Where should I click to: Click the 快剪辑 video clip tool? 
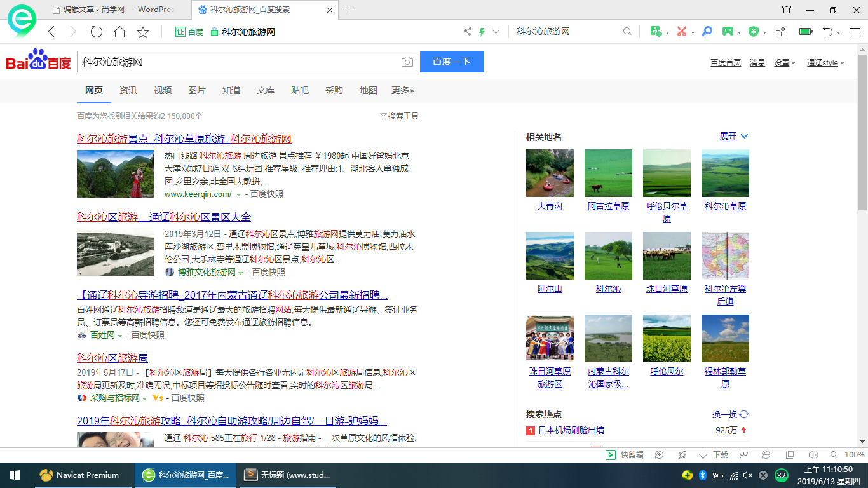[625, 455]
